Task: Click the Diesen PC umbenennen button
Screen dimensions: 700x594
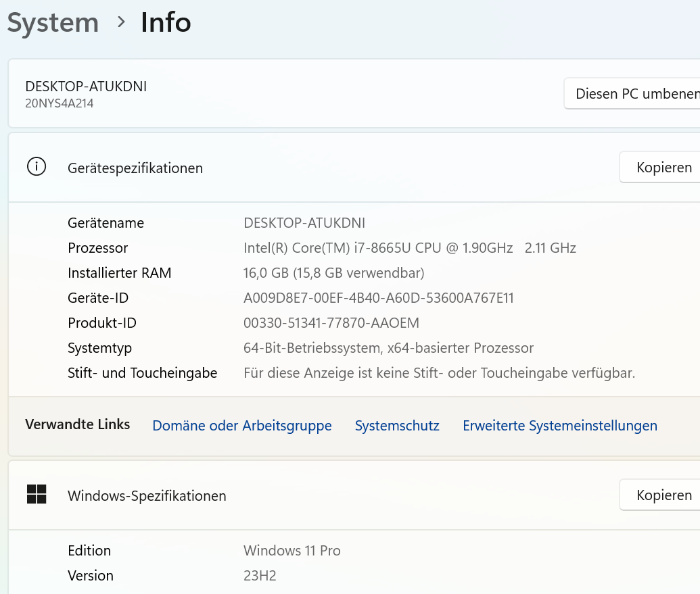Action: [x=632, y=94]
